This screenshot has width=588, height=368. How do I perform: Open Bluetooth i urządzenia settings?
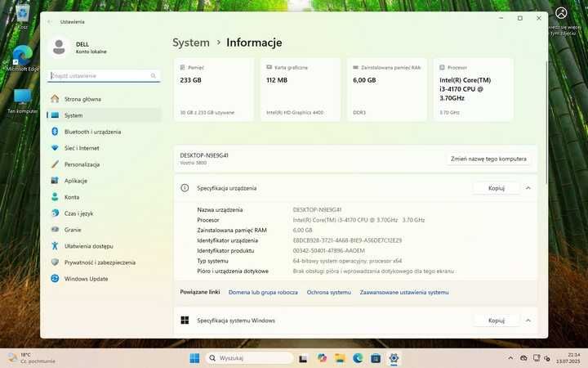tap(104, 132)
